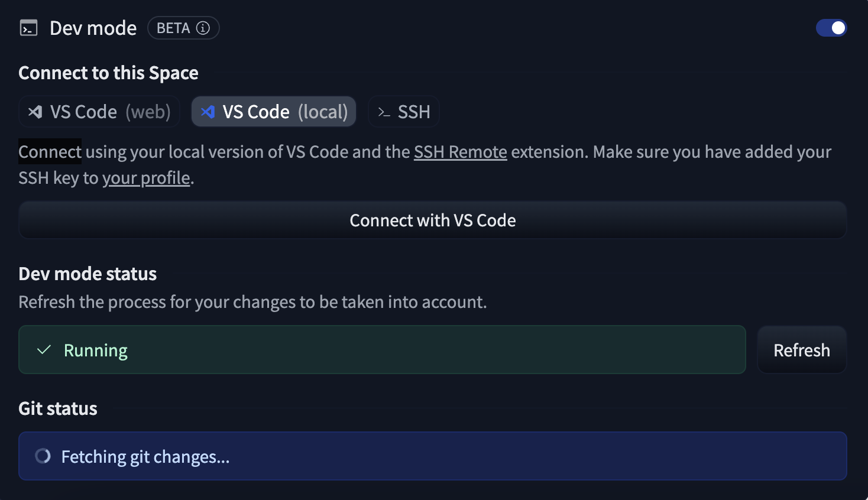Screen dimensions: 868x500
Task: Disable the Dev mode toggle switch
Action: tap(831, 28)
